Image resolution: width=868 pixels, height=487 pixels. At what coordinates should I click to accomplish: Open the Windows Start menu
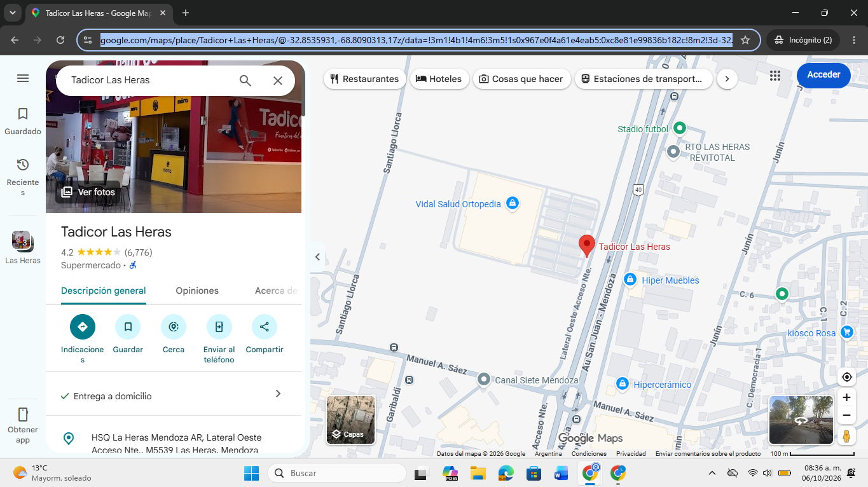point(251,473)
